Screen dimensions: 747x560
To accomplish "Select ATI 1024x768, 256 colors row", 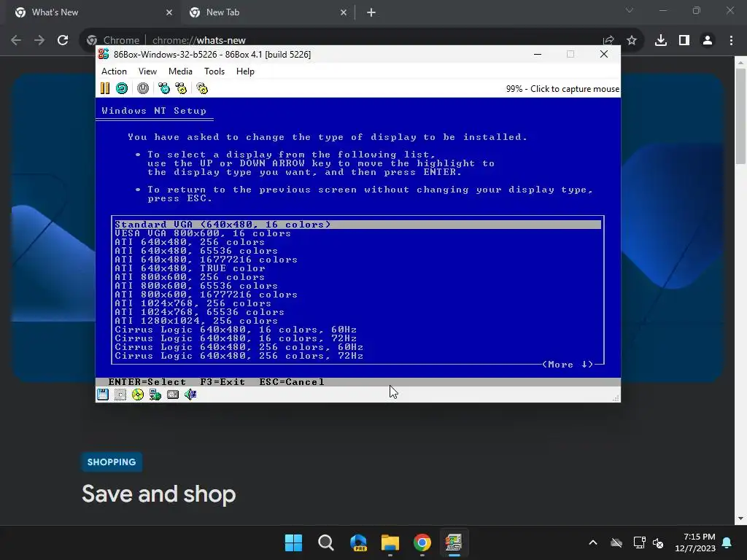I will (x=357, y=303).
